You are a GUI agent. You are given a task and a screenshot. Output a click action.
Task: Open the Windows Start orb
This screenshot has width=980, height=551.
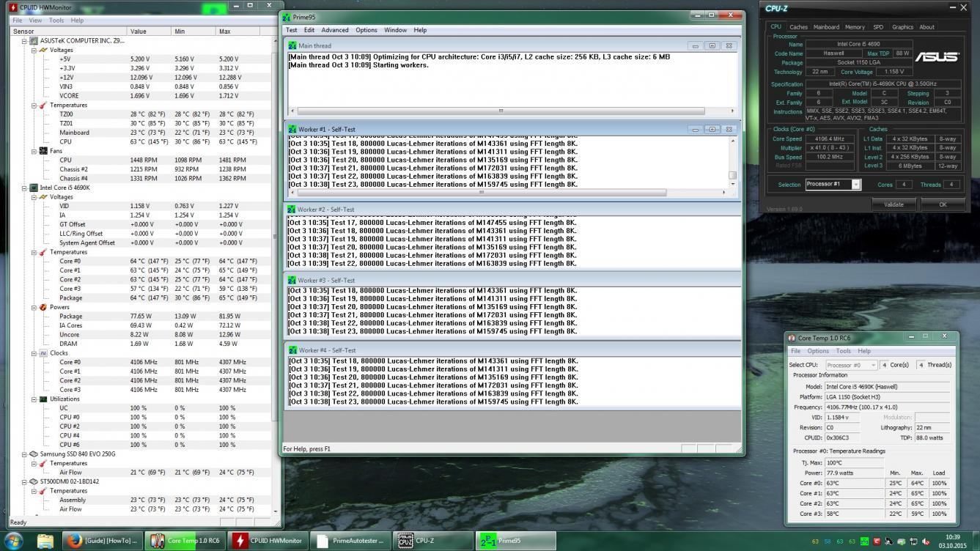tap(13, 541)
